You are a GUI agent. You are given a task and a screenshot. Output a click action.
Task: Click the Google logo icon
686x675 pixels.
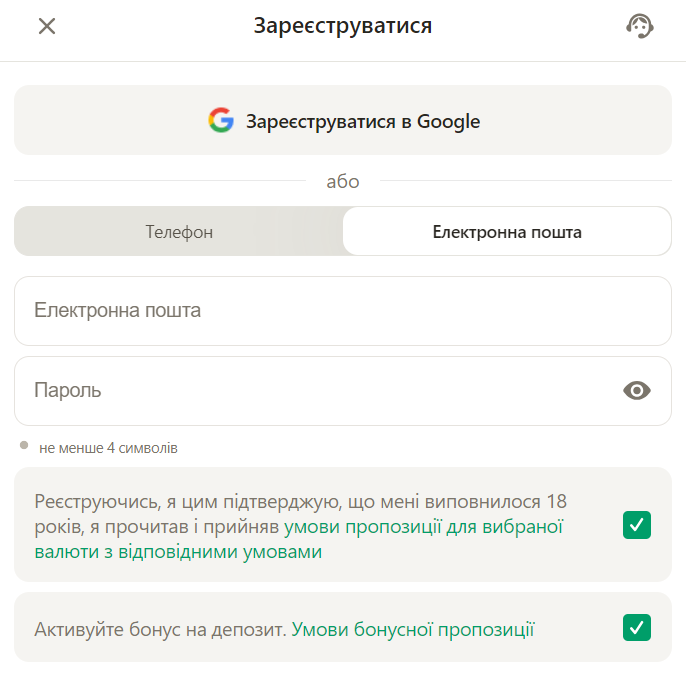pyautogui.click(x=221, y=121)
